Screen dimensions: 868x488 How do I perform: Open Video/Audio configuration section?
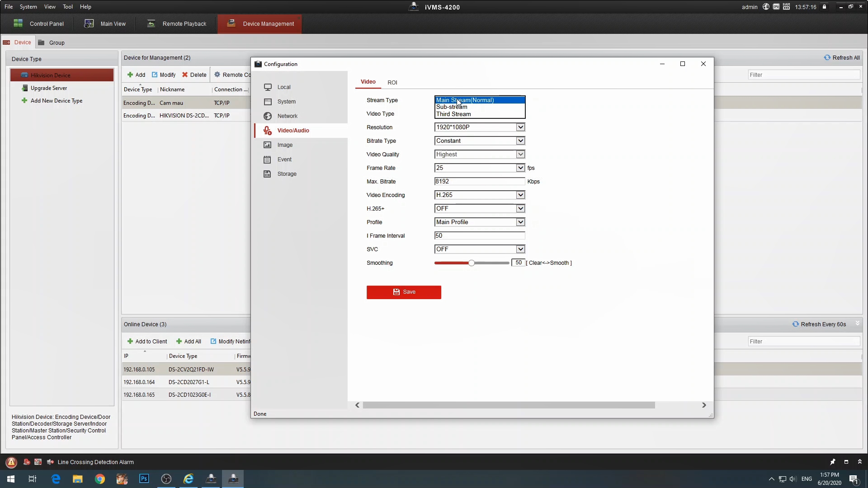tap(301, 131)
